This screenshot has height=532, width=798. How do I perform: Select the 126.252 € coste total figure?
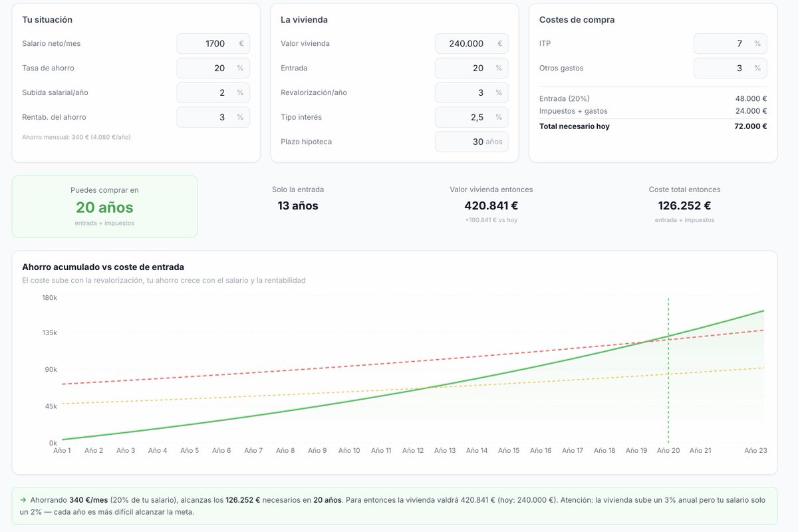click(x=684, y=206)
